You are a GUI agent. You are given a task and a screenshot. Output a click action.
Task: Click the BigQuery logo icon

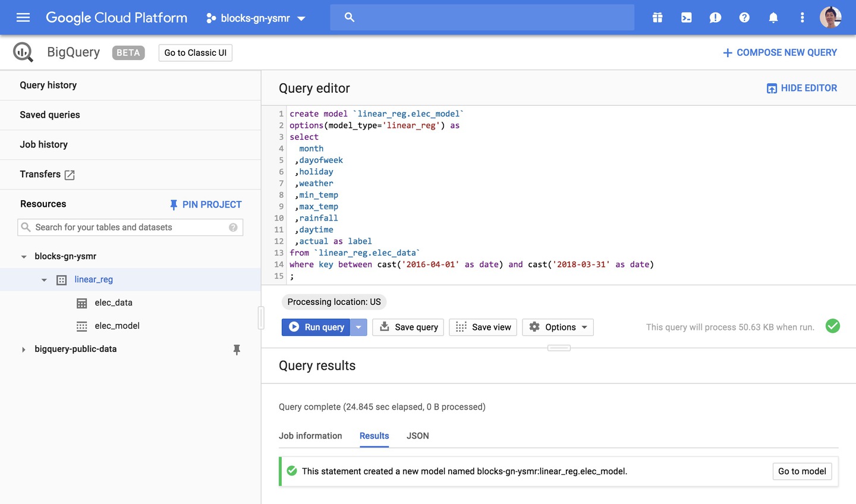(23, 52)
